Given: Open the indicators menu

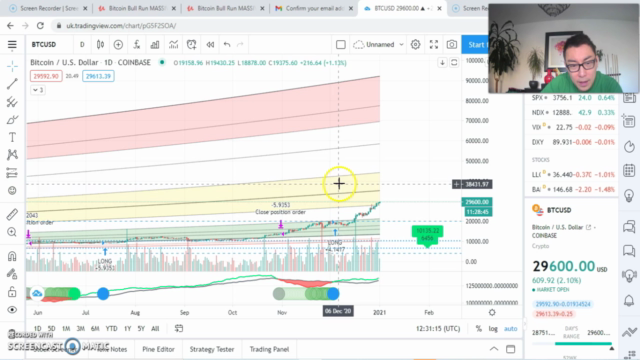Looking at the screenshot, I should [137, 44].
